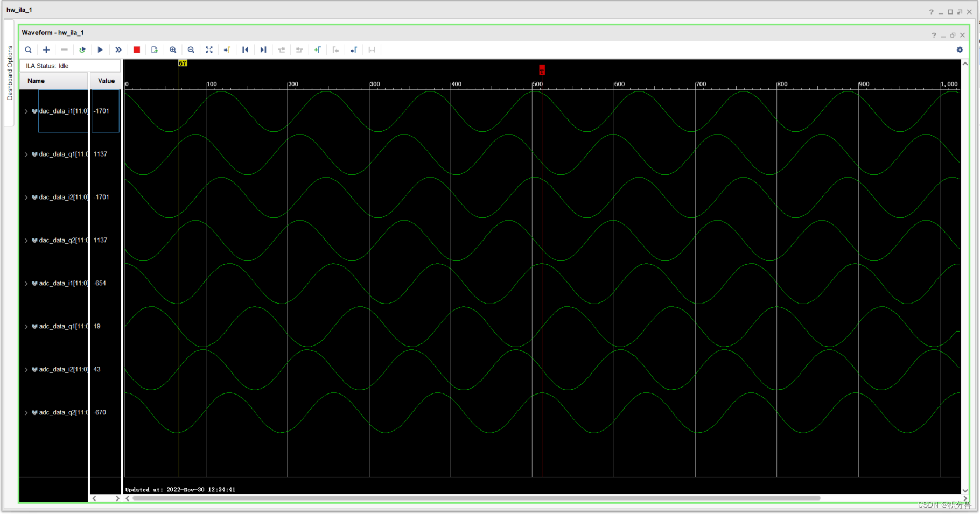Screen dimensions: 980x514
Task: Select the Zoom In magnifier icon
Action: click(x=173, y=50)
